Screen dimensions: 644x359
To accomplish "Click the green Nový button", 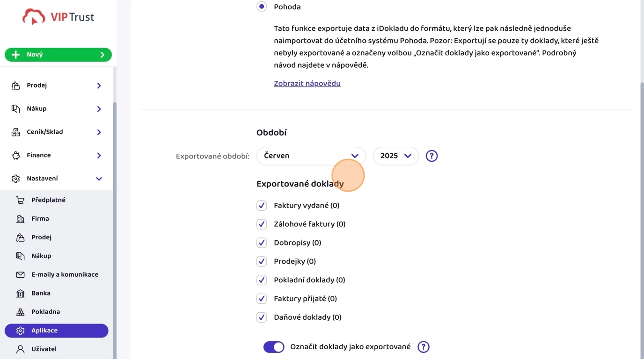I will click(x=58, y=55).
